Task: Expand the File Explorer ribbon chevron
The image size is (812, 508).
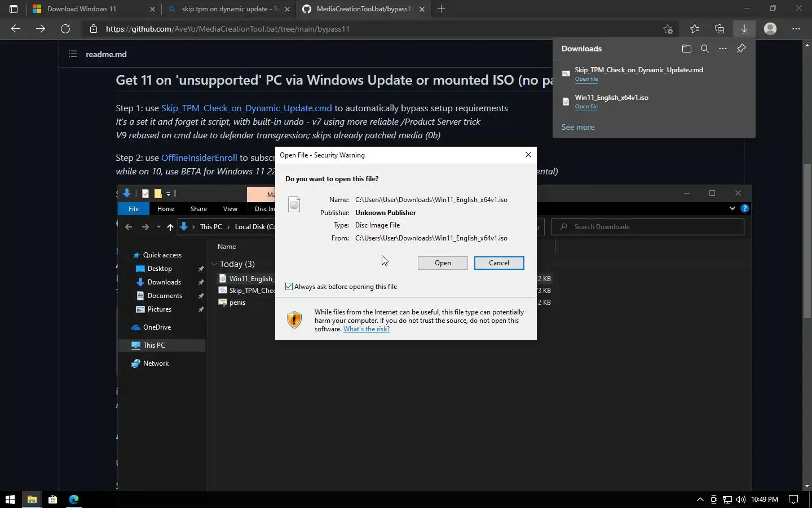Action: pos(732,208)
